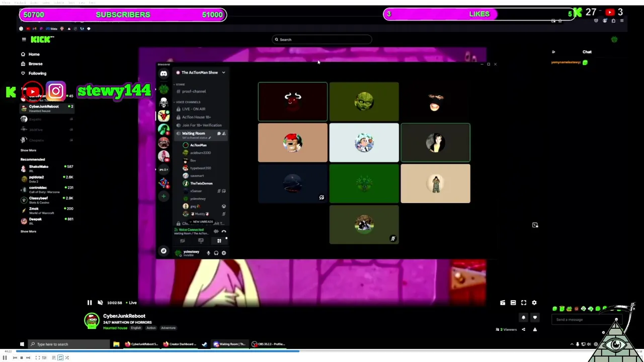The image size is (644, 362).
Task: Share your screen in Discord
Action: tap(201, 241)
